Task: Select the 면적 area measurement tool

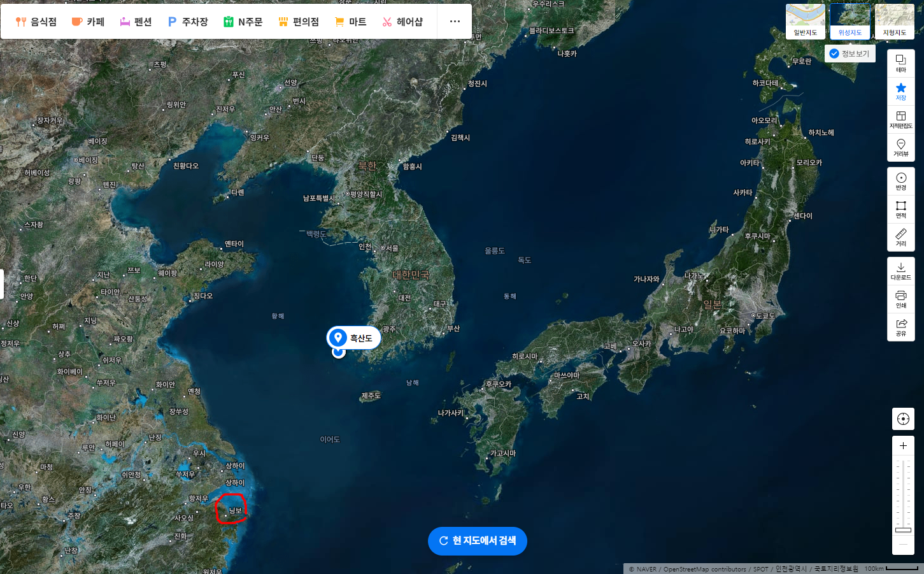Action: (901, 210)
